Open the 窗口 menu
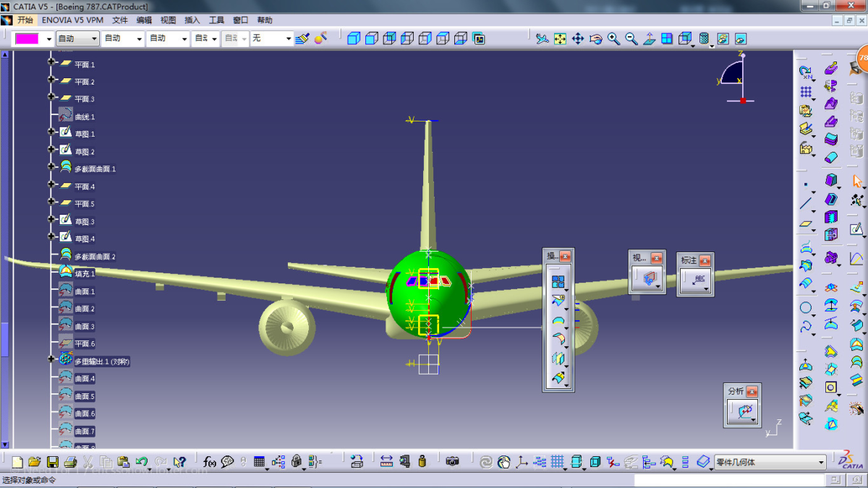Image resolution: width=868 pixels, height=488 pixels. (x=240, y=20)
